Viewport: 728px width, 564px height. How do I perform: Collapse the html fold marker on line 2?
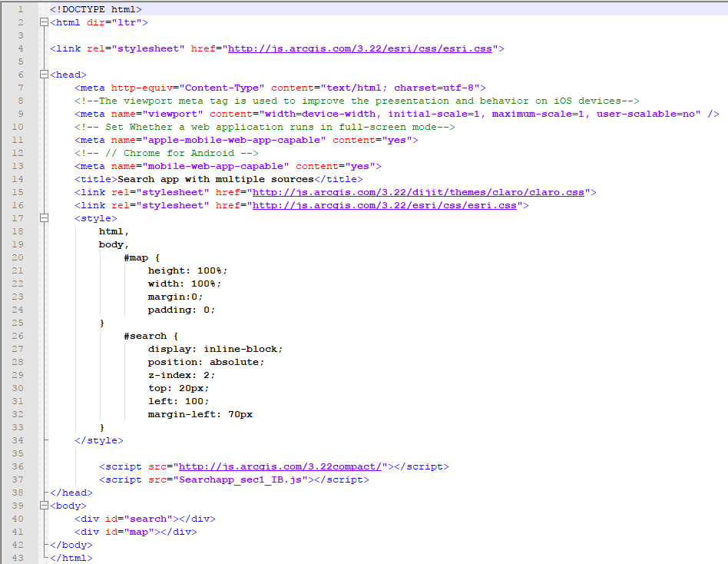click(x=44, y=22)
